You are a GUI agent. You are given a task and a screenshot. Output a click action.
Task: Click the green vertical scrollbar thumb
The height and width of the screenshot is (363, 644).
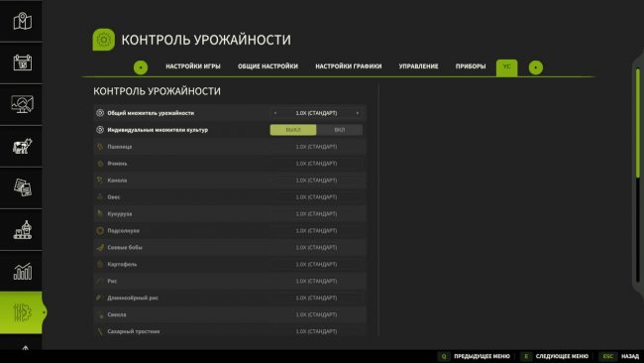(638, 123)
